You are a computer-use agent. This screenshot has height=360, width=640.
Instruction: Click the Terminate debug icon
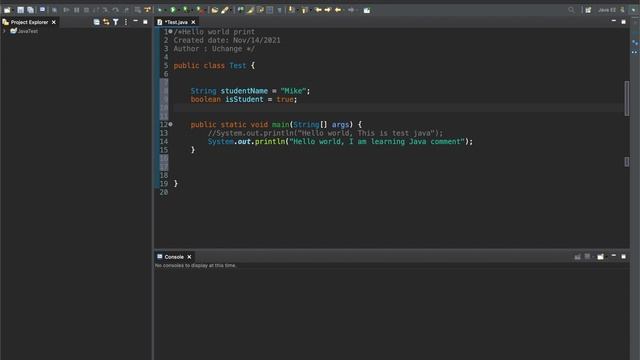tap(86, 10)
